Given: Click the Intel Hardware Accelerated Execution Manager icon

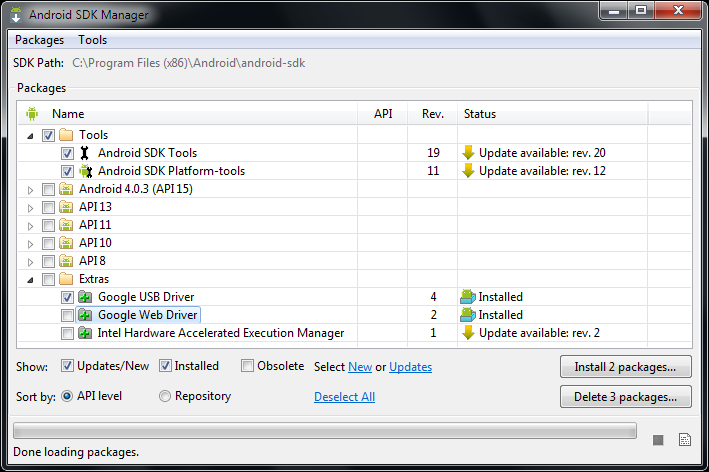Looking at the screenshot, I should tap(85, 333).
